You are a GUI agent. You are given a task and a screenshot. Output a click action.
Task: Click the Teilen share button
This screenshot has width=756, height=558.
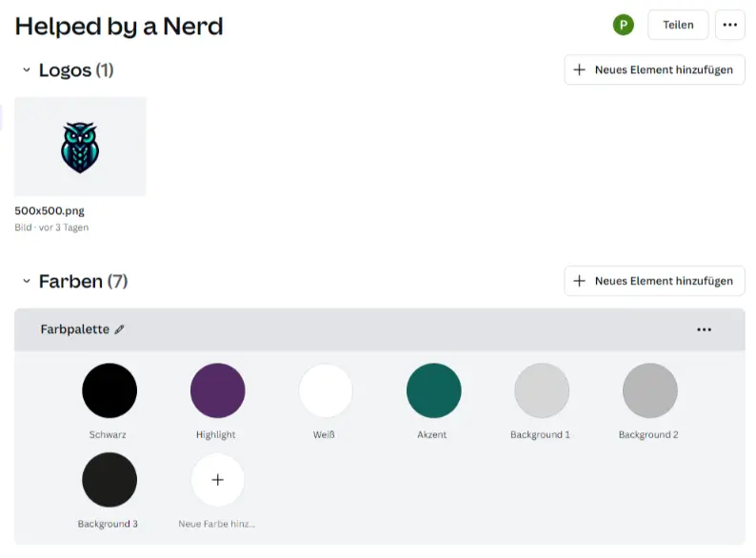[678, 25]
